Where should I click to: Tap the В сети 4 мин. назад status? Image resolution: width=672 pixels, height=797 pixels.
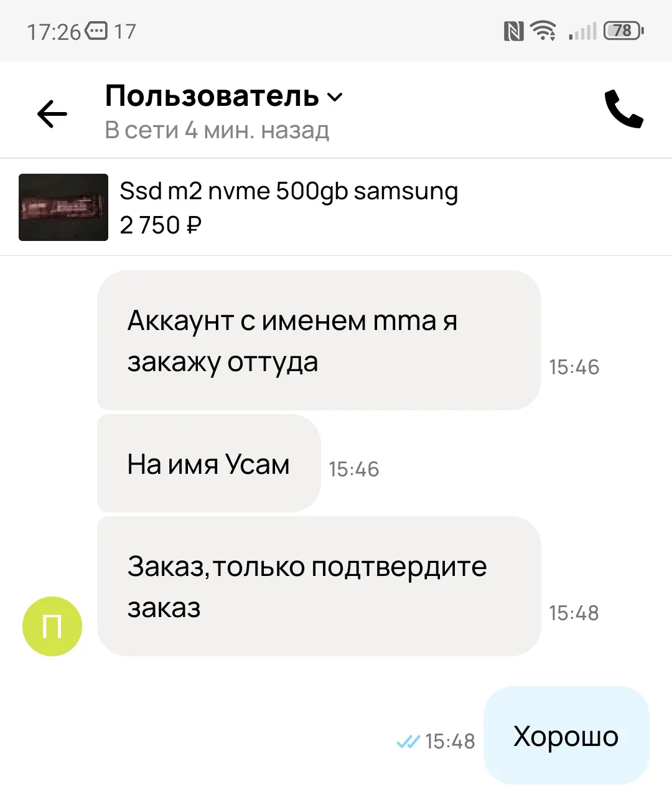pyautogui.click(x=217, y=130)
